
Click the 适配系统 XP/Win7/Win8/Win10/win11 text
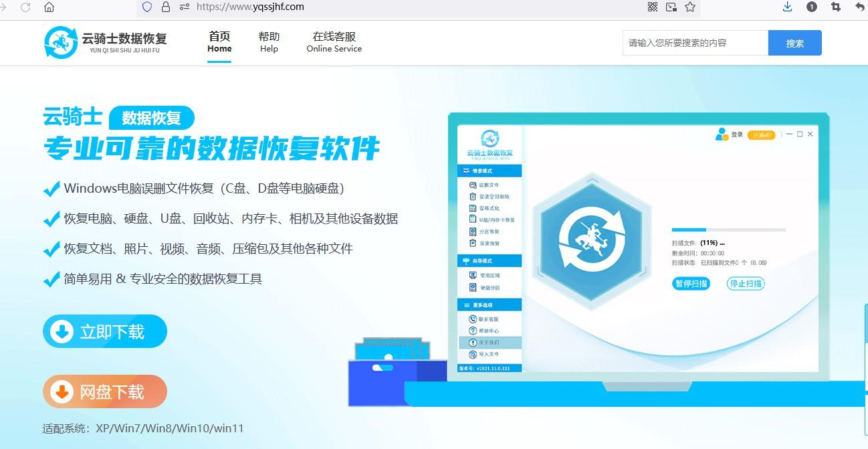[143, 428]
